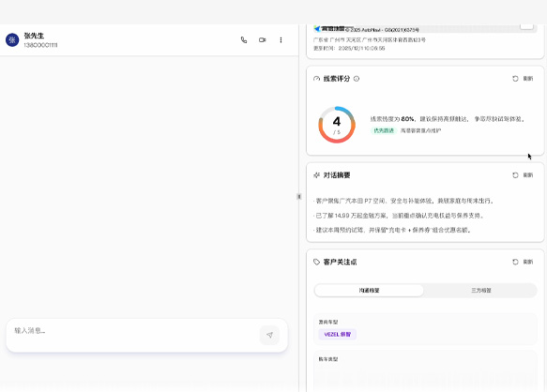
Task: Click the phone number under 张先生
Action: (x=40, y=45)
